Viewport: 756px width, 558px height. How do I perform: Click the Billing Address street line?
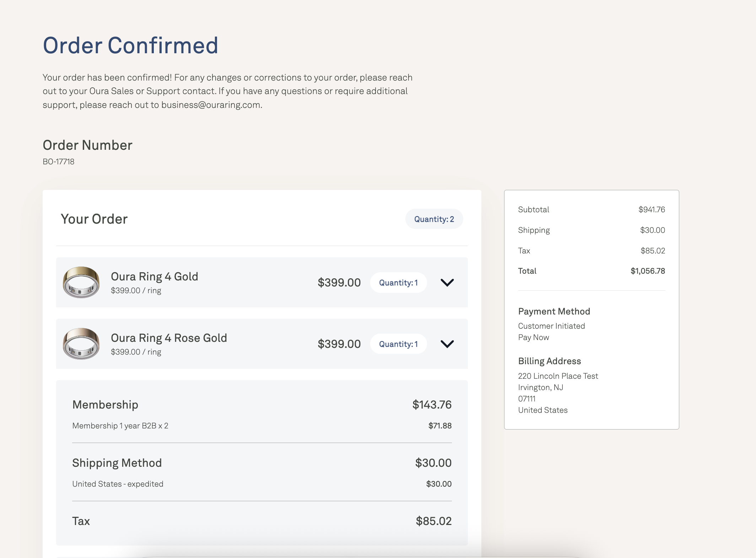[x=558, y=376]
